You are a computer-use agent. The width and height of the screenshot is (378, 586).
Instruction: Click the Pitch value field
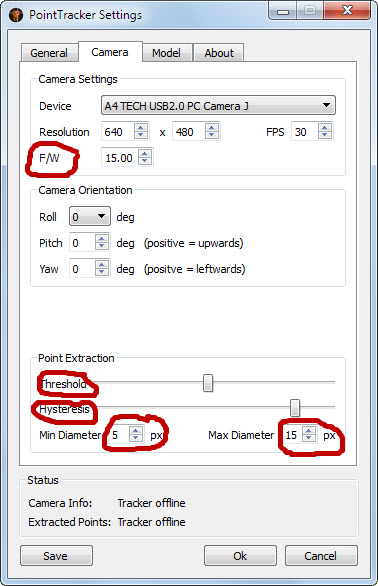point(82,243)
